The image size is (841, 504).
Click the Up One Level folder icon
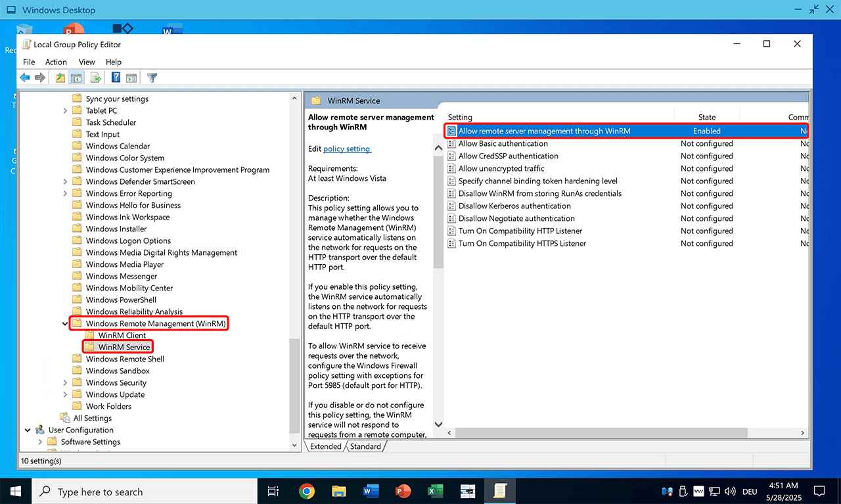[60, 78]
